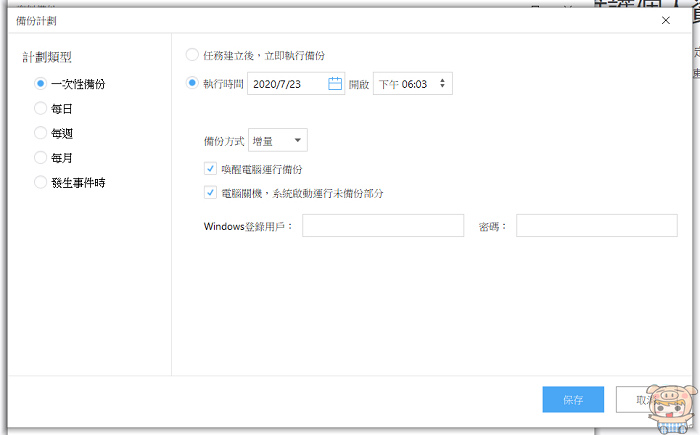
Task: Choose the 每日 plan type
Action: point(40,108)
